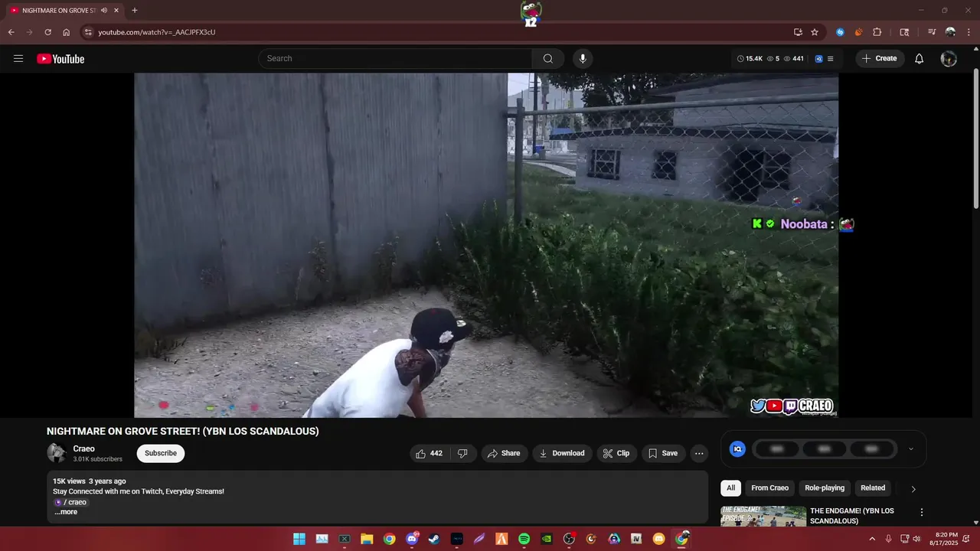Focus the YouTube Search field

[x=395, y=59]
